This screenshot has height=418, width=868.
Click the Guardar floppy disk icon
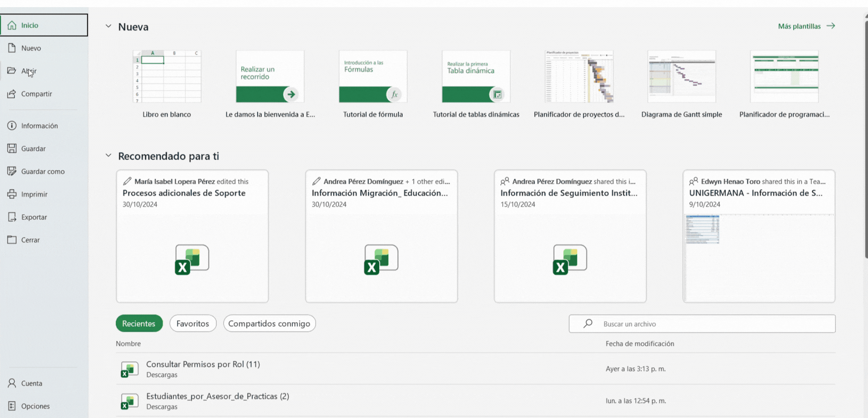point(12,149)
